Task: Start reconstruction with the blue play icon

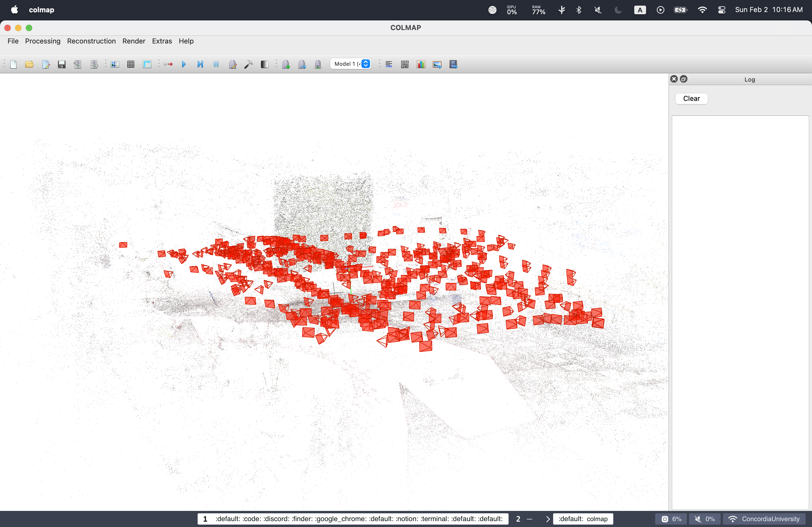Action: (x=184, y=64)
